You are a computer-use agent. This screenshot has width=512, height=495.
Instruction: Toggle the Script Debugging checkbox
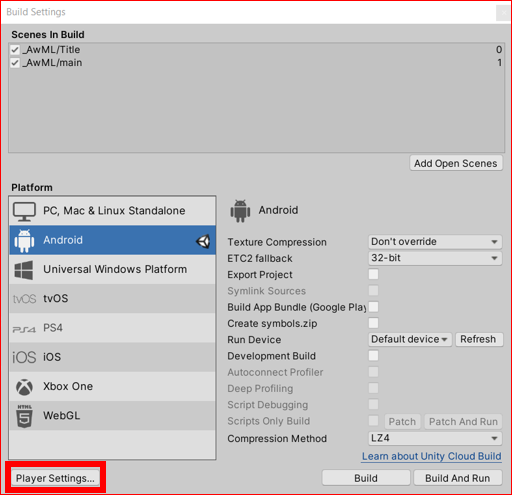click(373, 404)
